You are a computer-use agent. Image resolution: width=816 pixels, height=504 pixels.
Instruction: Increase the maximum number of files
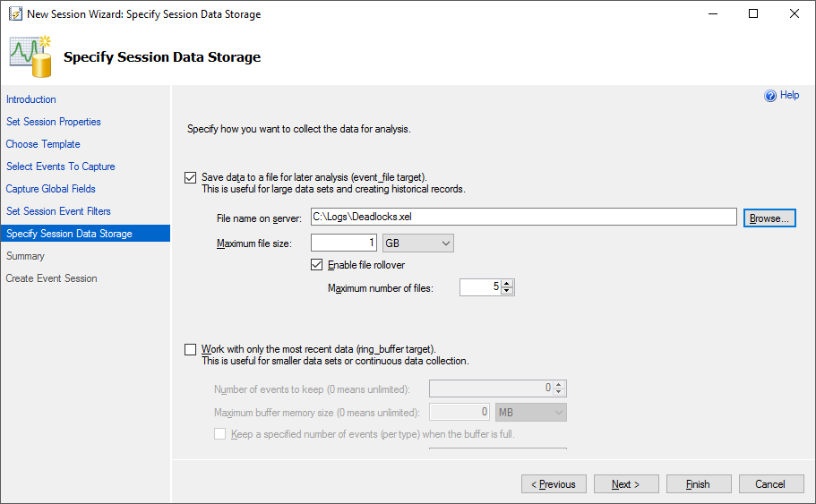pyautogui.click(x=507, y=284)
